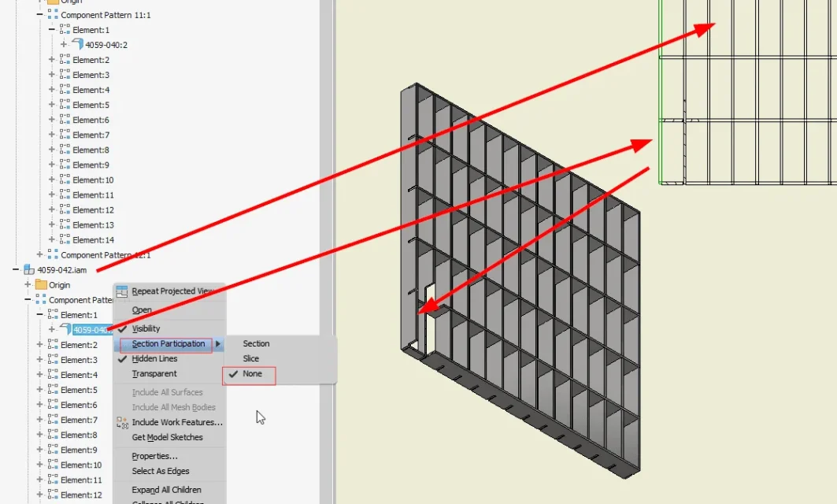Choose Slice in the participation submenu
Image resolution: width=837 pixels, height=504 pixels.
(x=251, y=359)
